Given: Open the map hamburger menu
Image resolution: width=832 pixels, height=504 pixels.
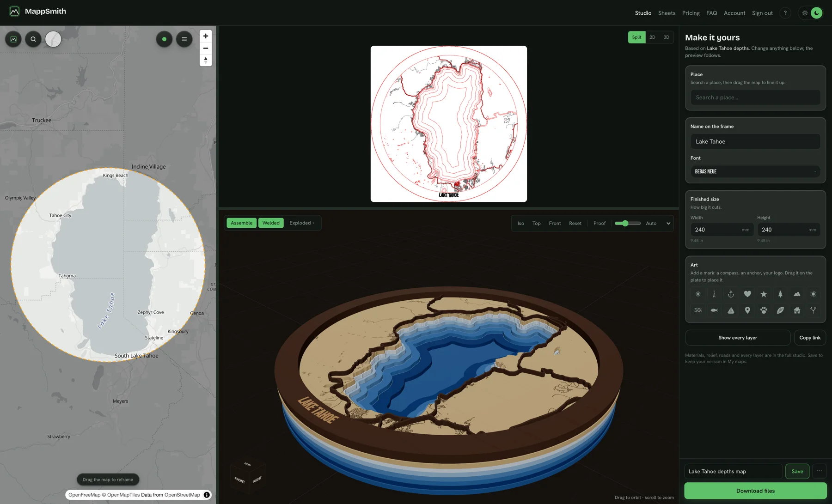Looking at the screenshot, I should pos(184,39).
